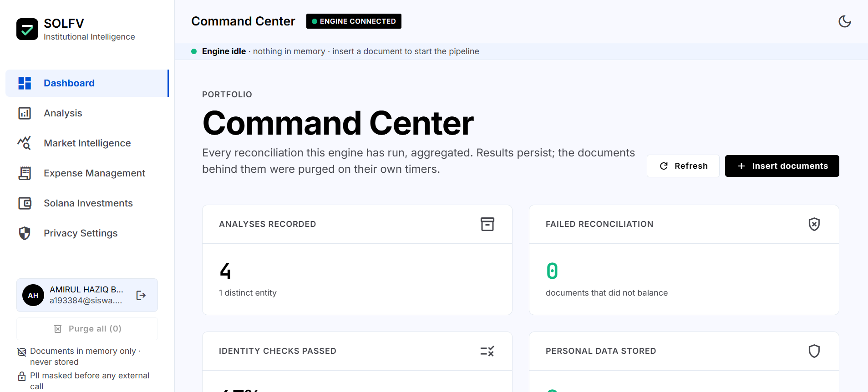Image resolution: width=868 pixels, height=392 pixels.
Task: Click the AH user avatar
Action: (x=33, y=295)
